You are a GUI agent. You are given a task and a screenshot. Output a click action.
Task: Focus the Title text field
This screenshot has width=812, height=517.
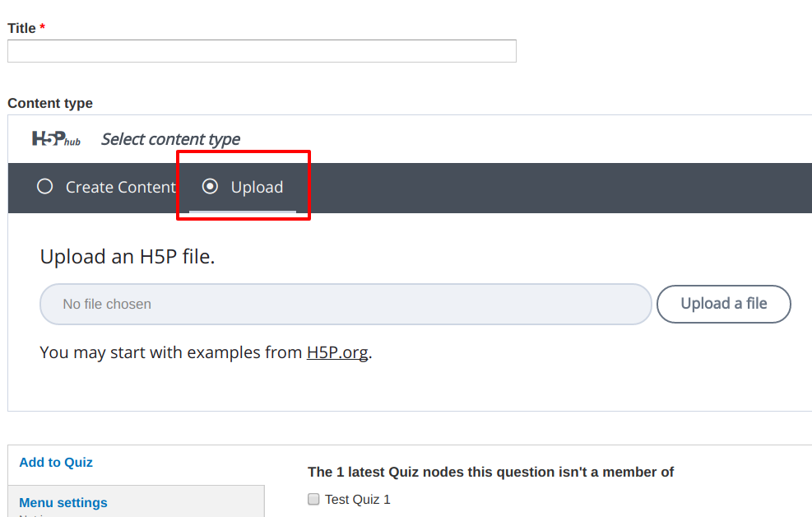tap(262, 51)
